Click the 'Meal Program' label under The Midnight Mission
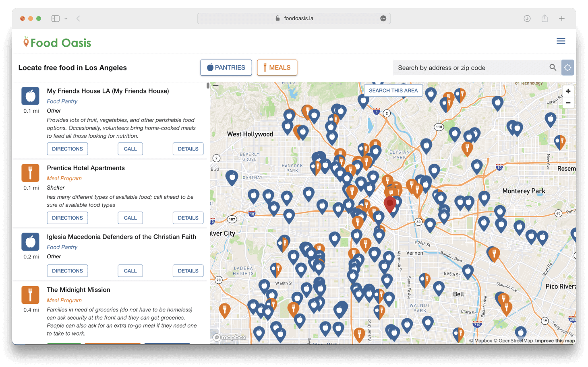The image size is (588, 367). tap(64, 300)
